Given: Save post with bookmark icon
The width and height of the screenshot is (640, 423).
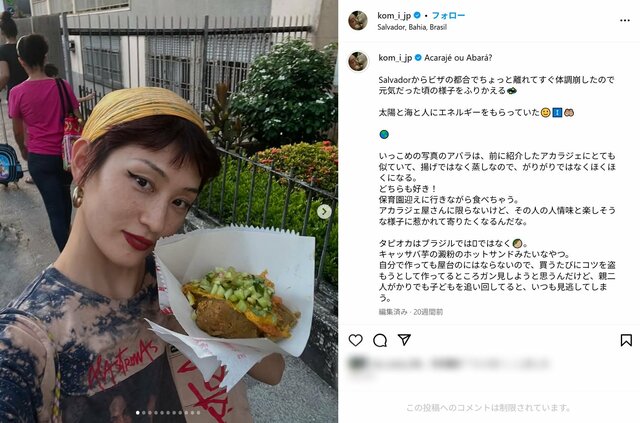Looking at the screenshot, I should point(626,340).
